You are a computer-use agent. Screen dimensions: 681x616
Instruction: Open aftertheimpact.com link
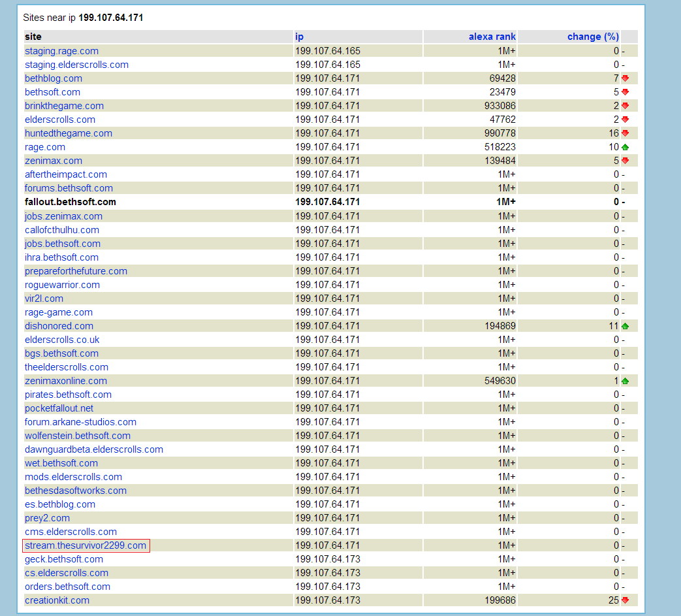[x=65, y=174]
